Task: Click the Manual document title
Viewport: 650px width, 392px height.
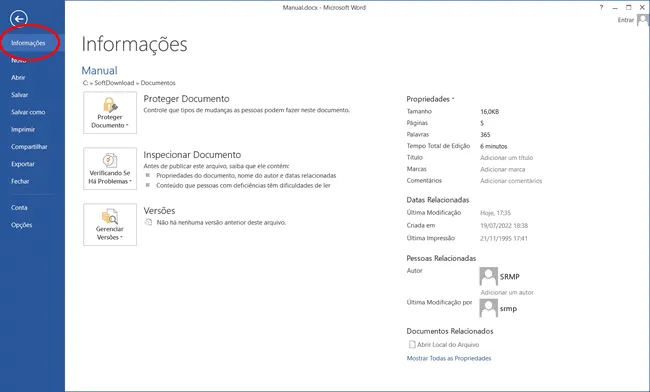Action: [99, 70]
